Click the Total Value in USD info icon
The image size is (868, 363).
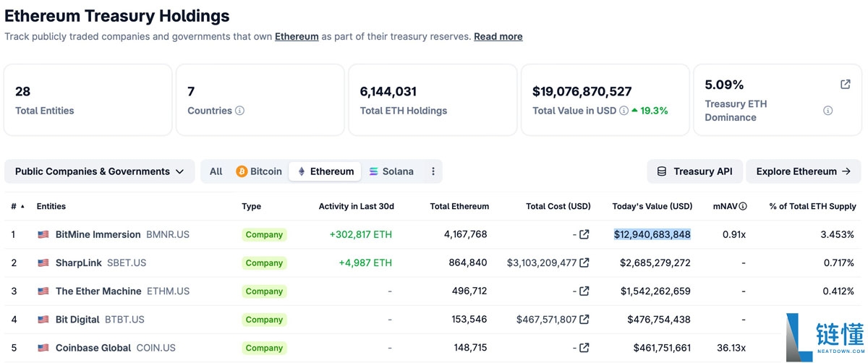click(624, 111)
